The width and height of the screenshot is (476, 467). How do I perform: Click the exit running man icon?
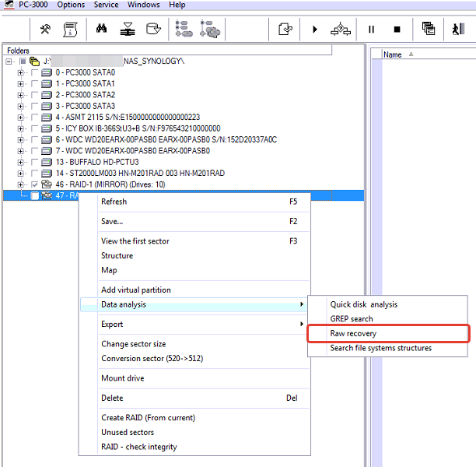[458, 29]
